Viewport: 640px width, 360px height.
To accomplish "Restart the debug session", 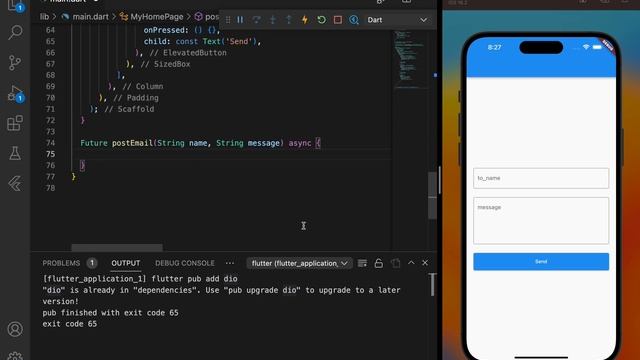I will pos(321,20).
